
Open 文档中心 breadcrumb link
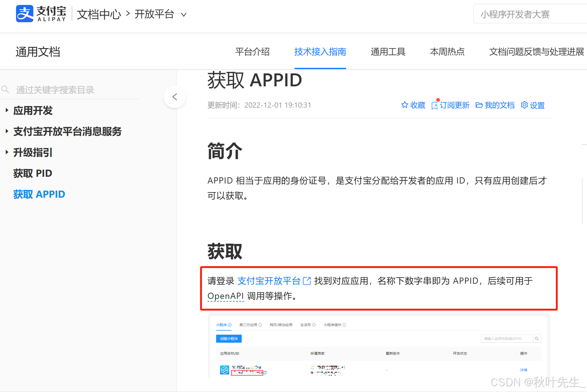(99, 14)
